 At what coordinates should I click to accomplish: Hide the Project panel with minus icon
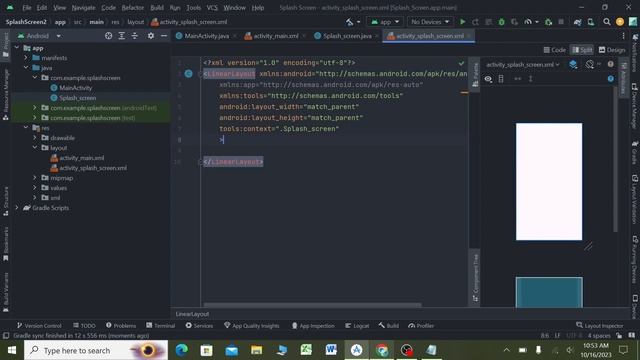[164, 36]
